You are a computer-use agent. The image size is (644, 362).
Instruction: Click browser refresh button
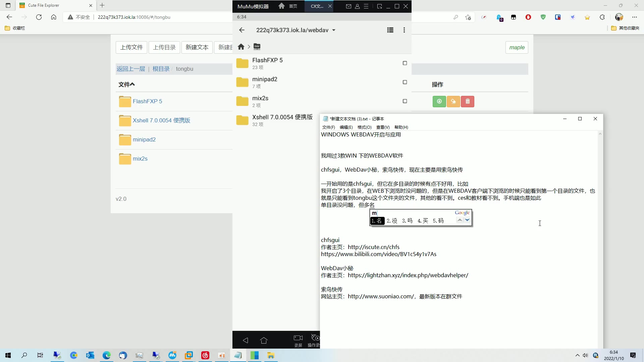(x=39, y=17)
